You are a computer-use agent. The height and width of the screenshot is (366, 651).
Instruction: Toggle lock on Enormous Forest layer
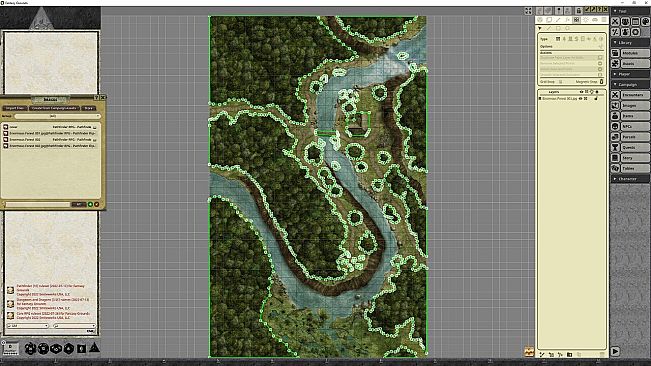pos(596,99)
